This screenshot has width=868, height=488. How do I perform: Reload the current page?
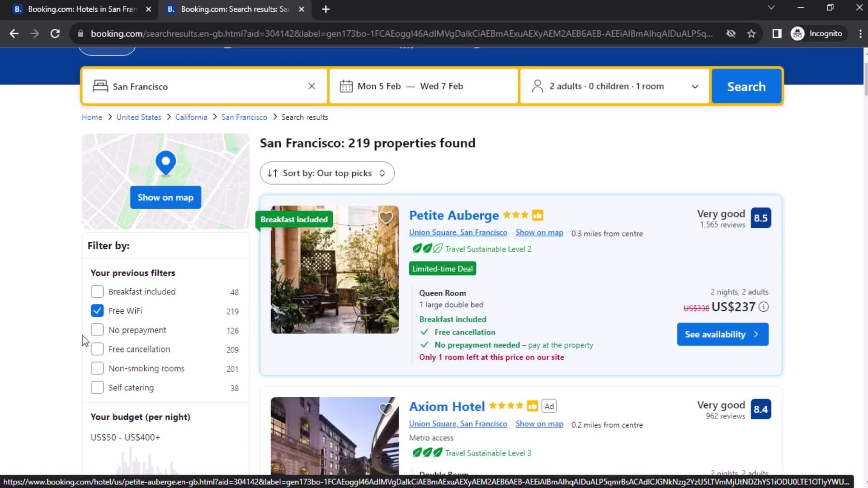(x=55, y=33)
